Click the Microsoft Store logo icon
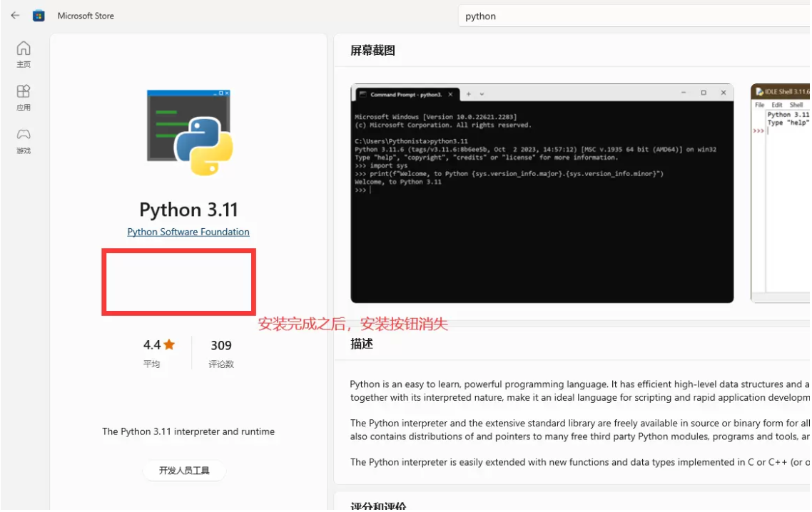The height and width of the screenshot is (512, 812). tap(39, 16)
